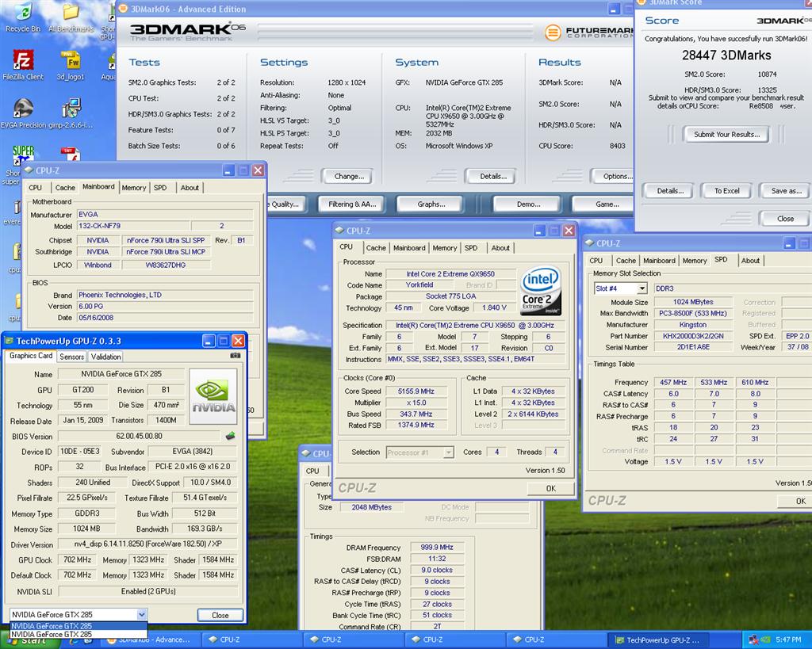Click the Futuremark Corporation logo
Screen dimensions: 812x649
tap(589, 32)
